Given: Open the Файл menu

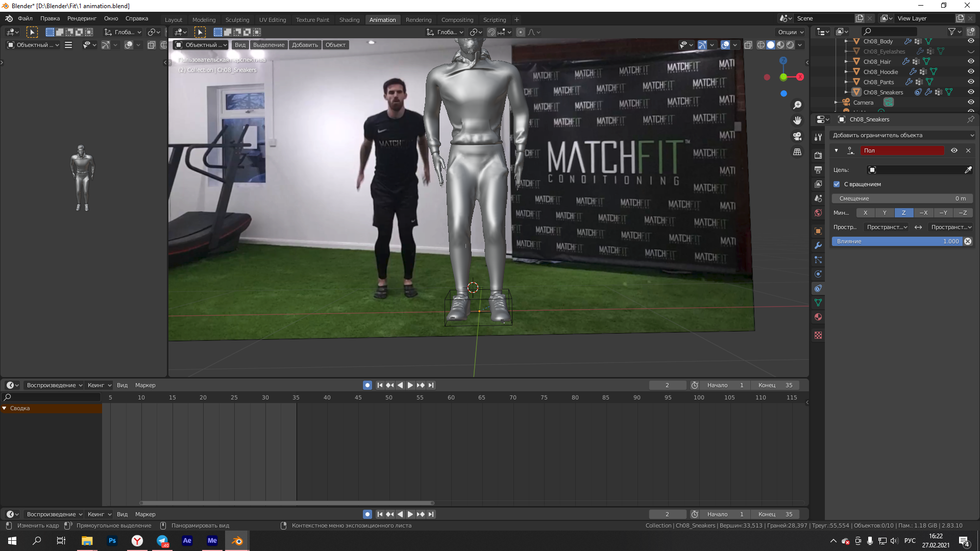Looking at the screenshot, I should pos(25,18).
